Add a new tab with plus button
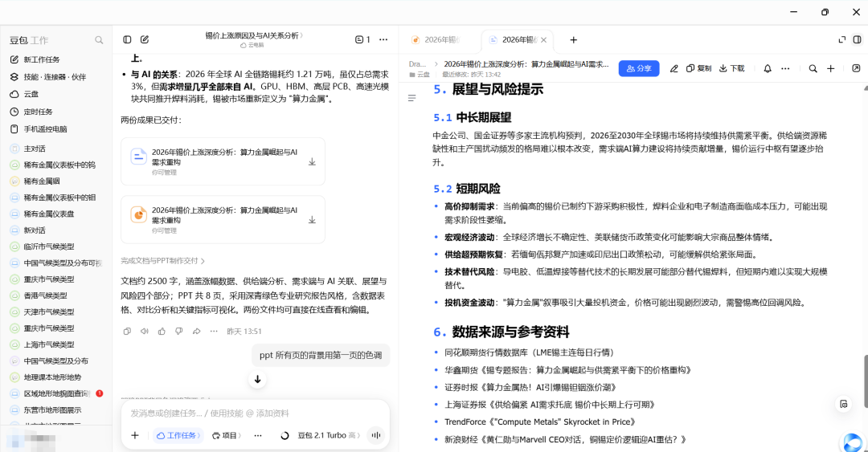Viewport: 868px width, 452px height. (x=574, y=40)
